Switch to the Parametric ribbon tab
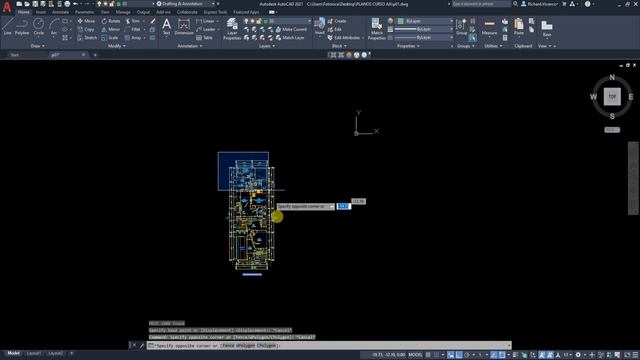The width and height of the screenshot is (640, 360). [x=84, y=12]
